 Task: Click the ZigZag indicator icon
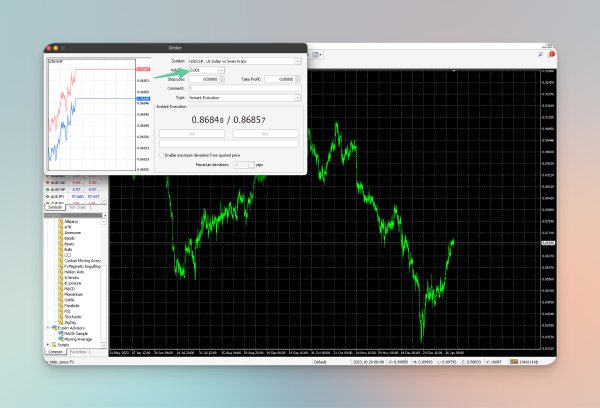coord(61,320)
